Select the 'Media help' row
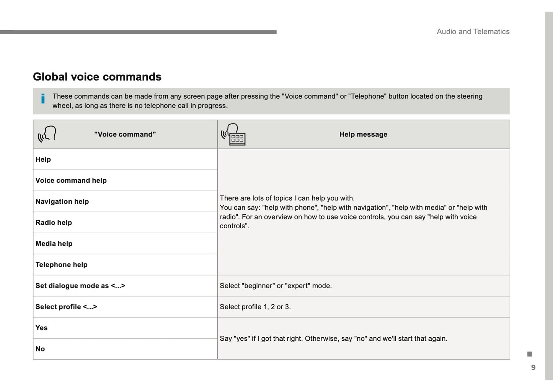Image resolution: width=553 pixels, height=392 pixels. coord(125,244)
